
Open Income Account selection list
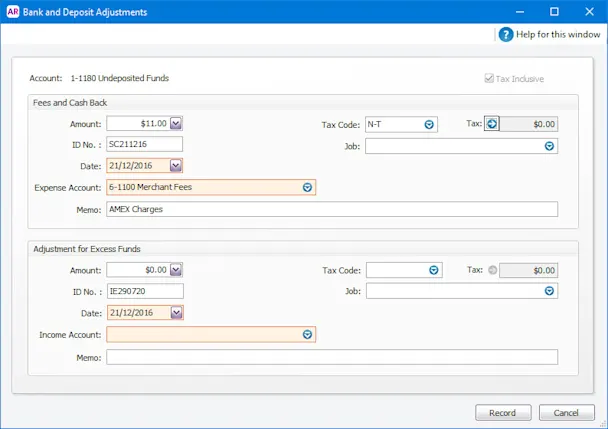click(307, 334)
